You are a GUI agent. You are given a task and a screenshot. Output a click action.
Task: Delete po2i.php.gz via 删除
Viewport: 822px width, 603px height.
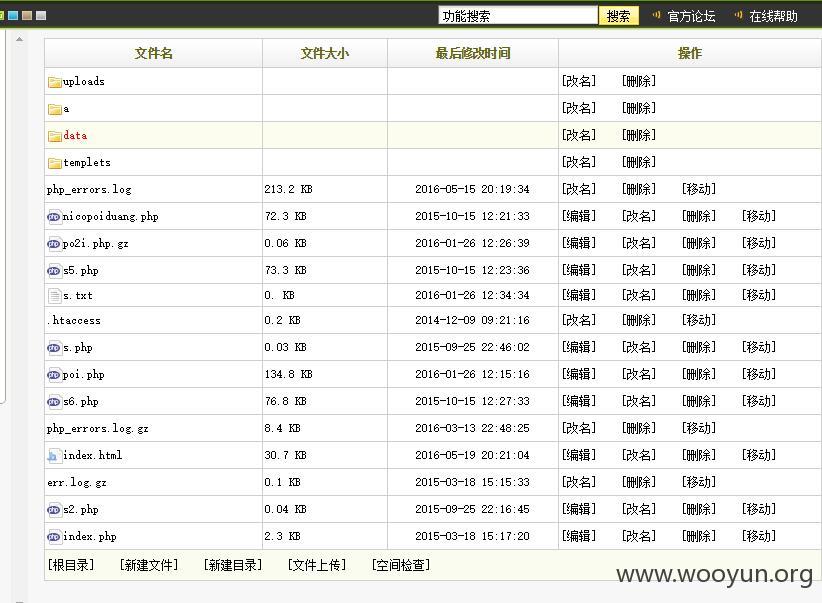click(699, 243)
